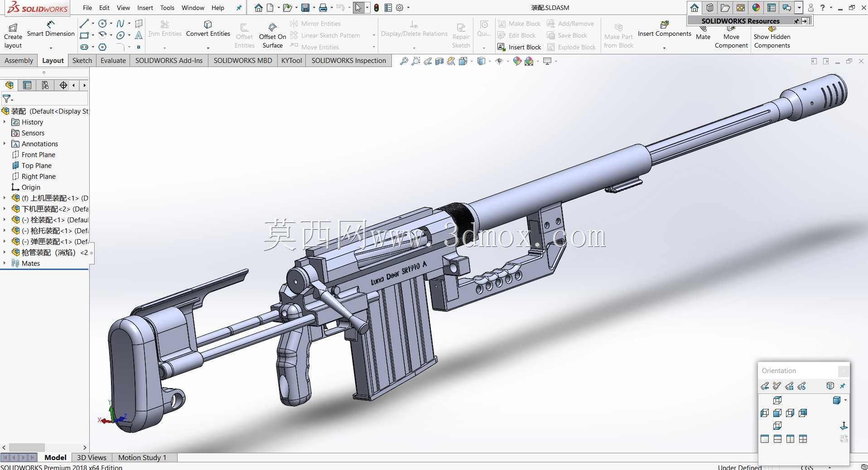Image resolution: width=868 pixels, height=470 pixels.
Task: Open view style cube dropdown in Orientation
Action: (845, 400)
